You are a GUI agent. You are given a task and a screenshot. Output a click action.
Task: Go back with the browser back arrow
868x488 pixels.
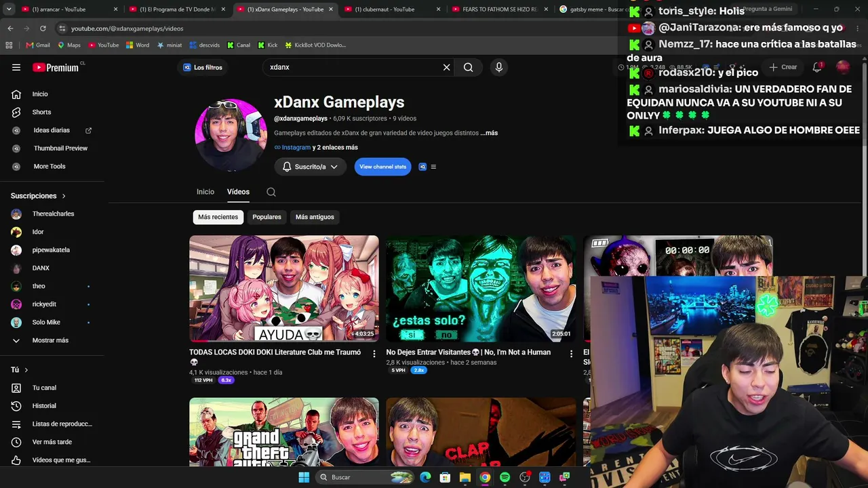click(10, 28)
